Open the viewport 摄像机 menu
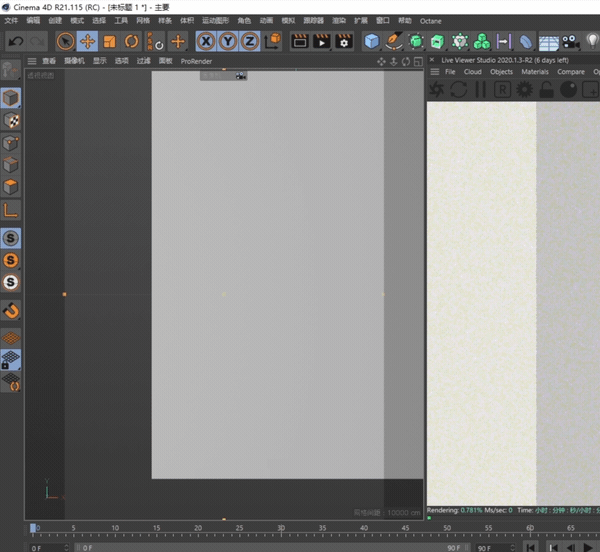This screenshot has height=552, width=600. tap(74, 61)
